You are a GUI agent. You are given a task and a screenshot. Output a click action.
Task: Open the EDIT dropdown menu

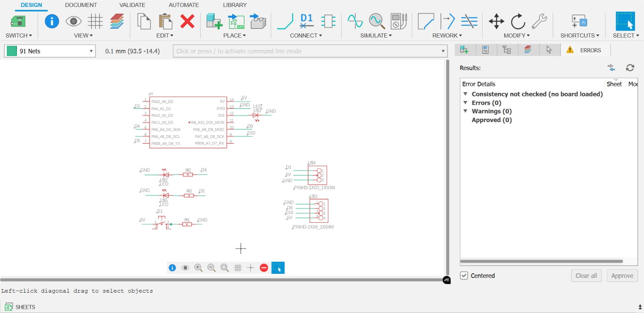point(165,35)
